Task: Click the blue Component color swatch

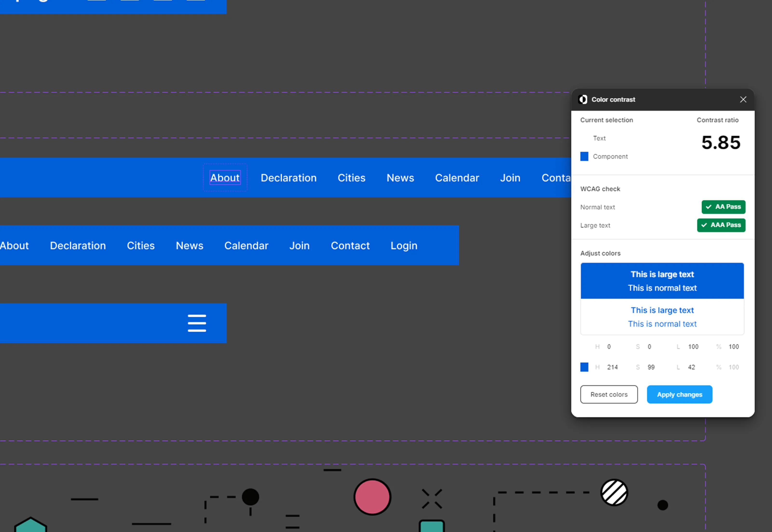Action: [x=584, y=156]
